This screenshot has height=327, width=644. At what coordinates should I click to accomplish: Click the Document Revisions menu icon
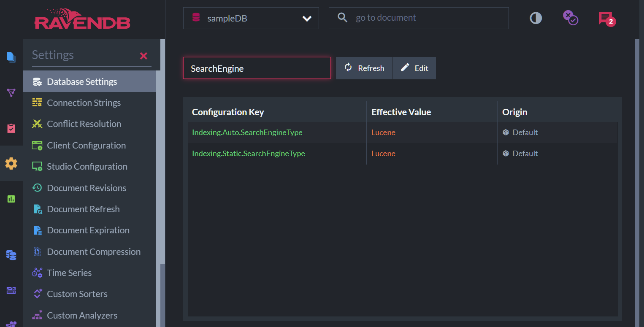[37, 188]
